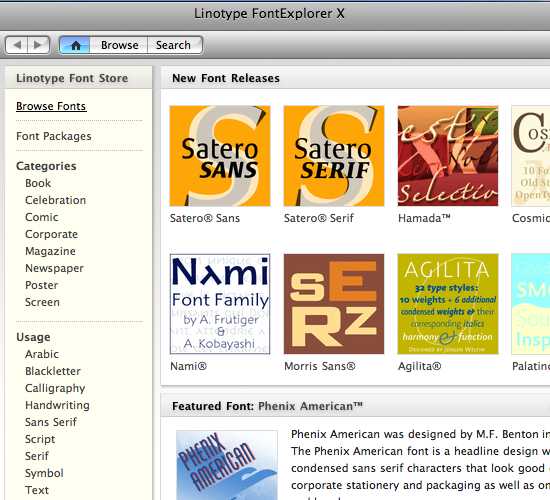Select the Poster category
Screen dimensions: 550x500
point(41,285)
